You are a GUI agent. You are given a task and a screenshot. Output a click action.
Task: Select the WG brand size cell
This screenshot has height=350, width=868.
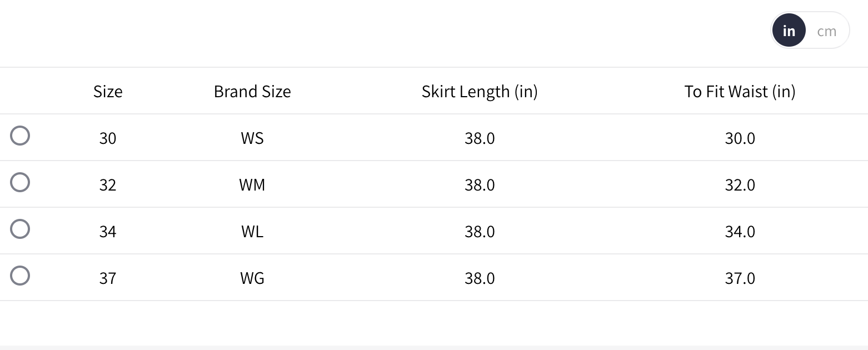(252, 278)
